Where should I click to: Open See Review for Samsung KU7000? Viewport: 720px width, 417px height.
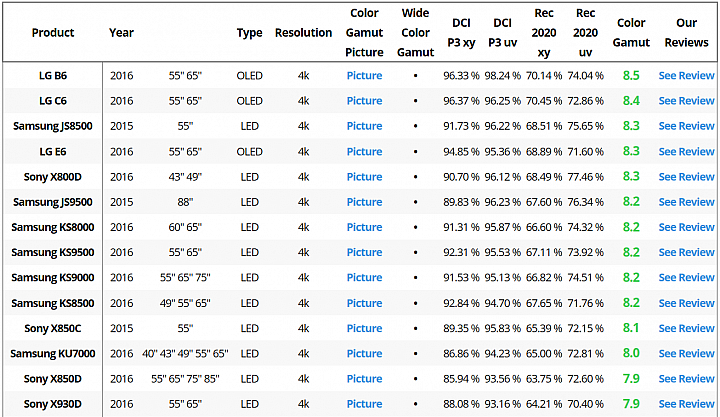coord(686,354)
